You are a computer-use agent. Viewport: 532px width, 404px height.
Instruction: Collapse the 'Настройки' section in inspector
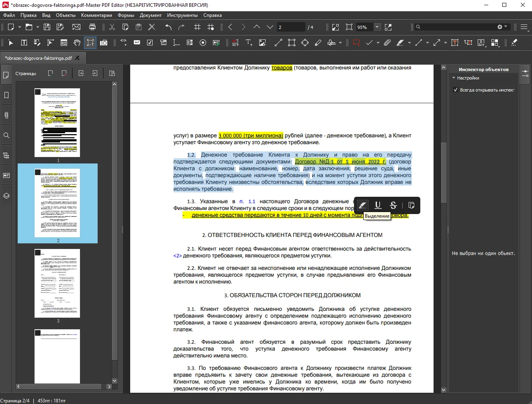click(x=454, y=78)
